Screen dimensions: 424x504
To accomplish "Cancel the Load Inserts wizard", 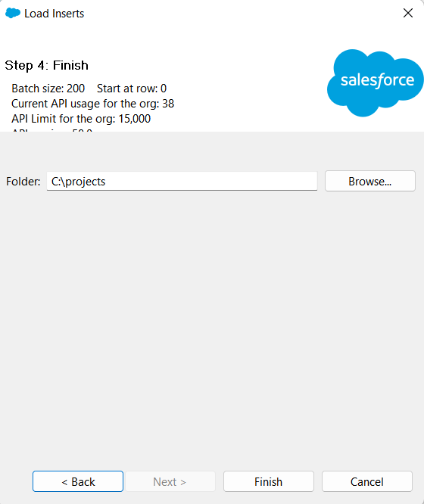I will (x=367, y=481).
